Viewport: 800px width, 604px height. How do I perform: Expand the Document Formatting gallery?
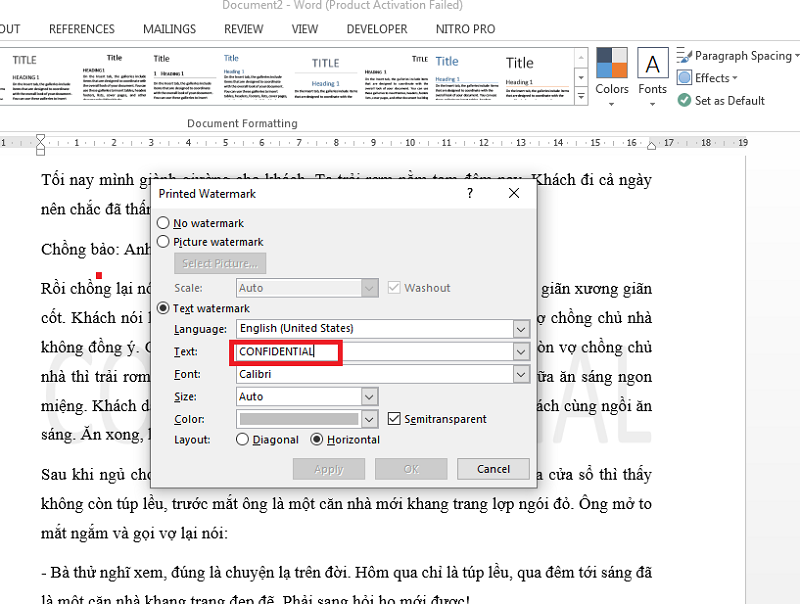(x=581, y=96)
